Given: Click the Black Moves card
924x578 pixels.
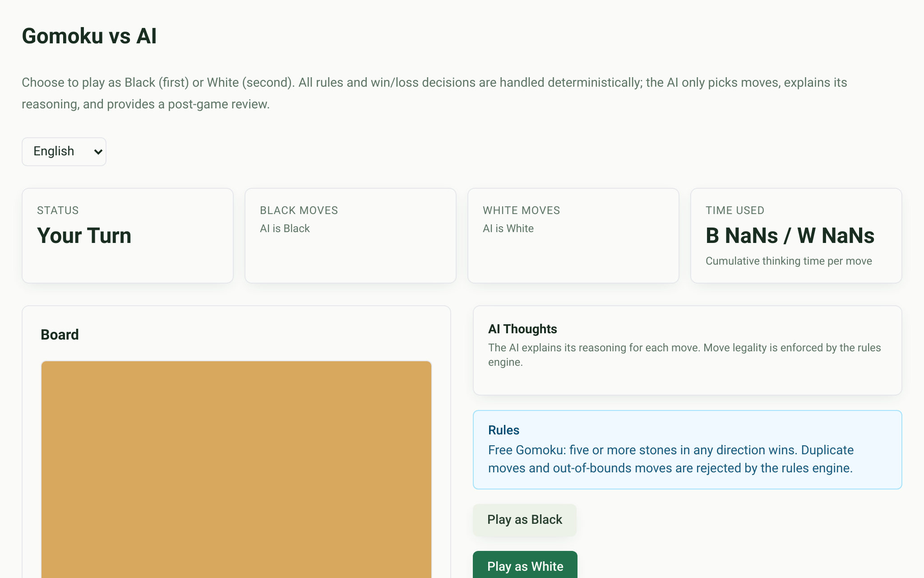Looking at the screenshot, I should [x=351, y=236].
